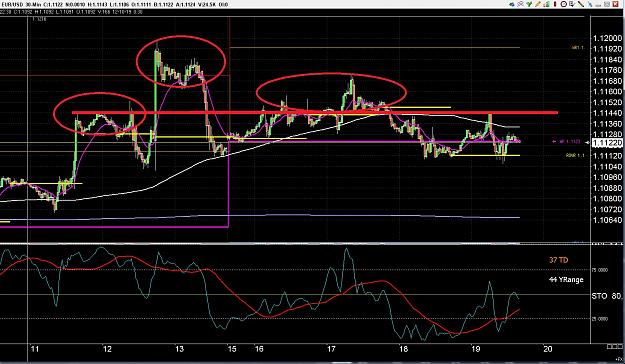Click the highlighted 1.11220 current price tag
This screenshot has width=625, height=364.
click(607, 143)
